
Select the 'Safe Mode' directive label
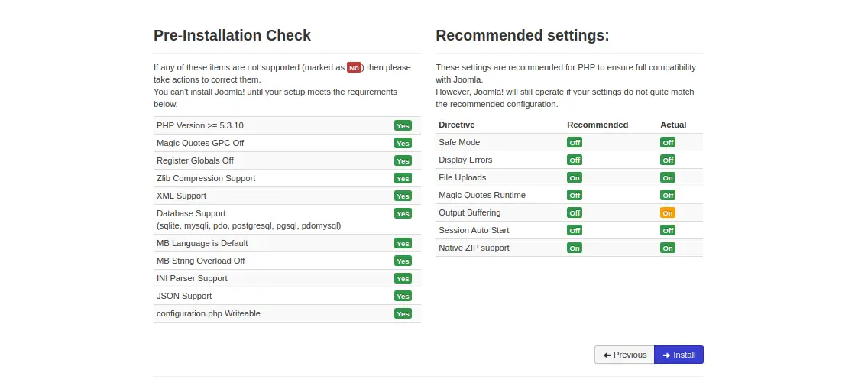click(459, 142)
